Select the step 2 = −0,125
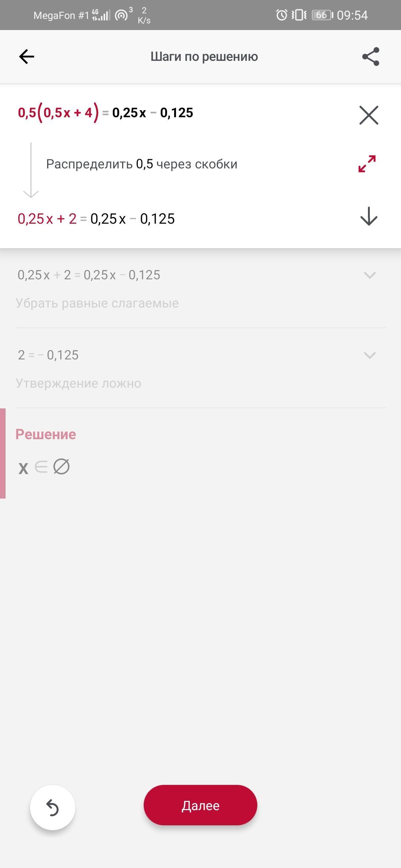The image size is (401, 868). click(x=48, y=355)
